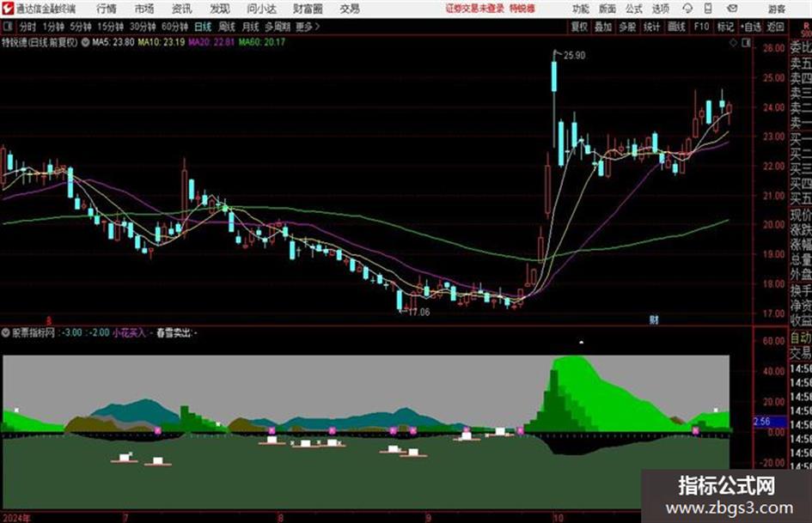Open the 财富圈 menu
The image size is (812, 523).
tap(308, 9)
